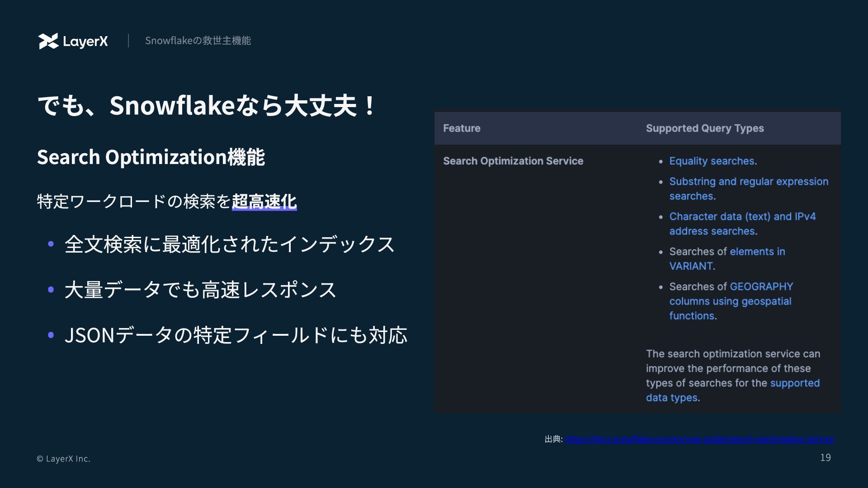Click the 'Feature' table header

[462, 128]
